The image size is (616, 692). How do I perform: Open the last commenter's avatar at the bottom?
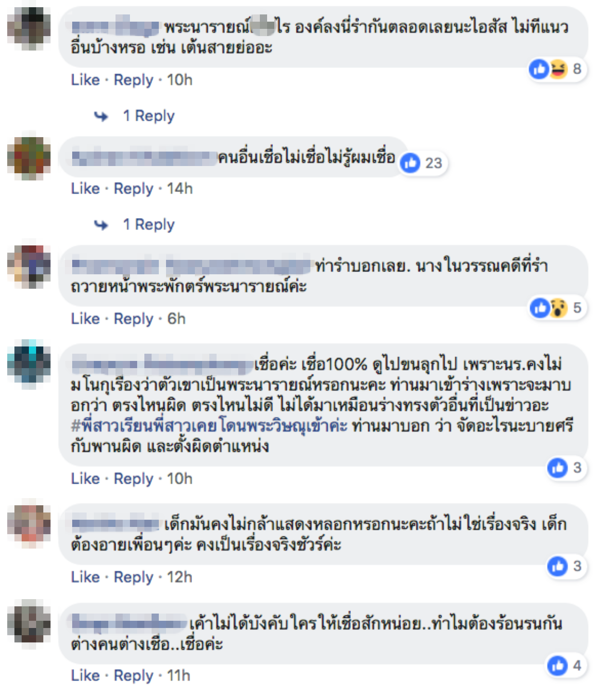29,622
